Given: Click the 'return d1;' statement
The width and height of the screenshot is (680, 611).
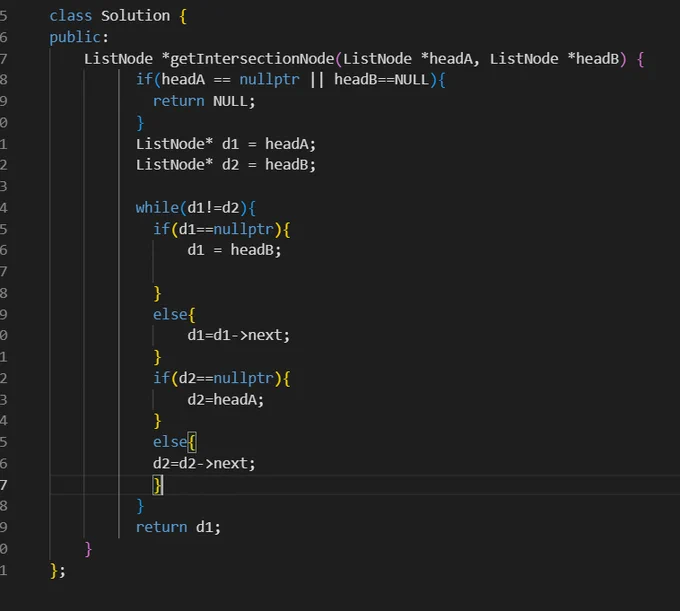Looking at the screenshot, I should coord(178,527).
